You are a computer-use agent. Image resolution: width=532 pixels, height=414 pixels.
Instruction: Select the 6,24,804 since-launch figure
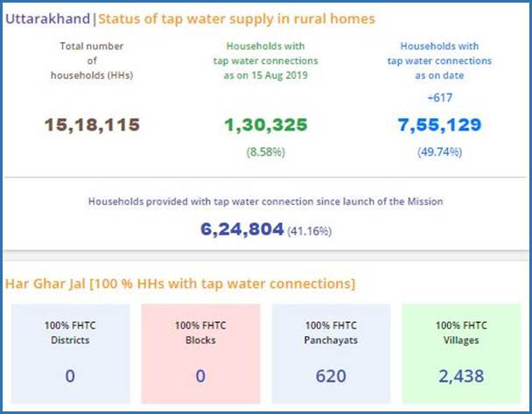(242, 228)
